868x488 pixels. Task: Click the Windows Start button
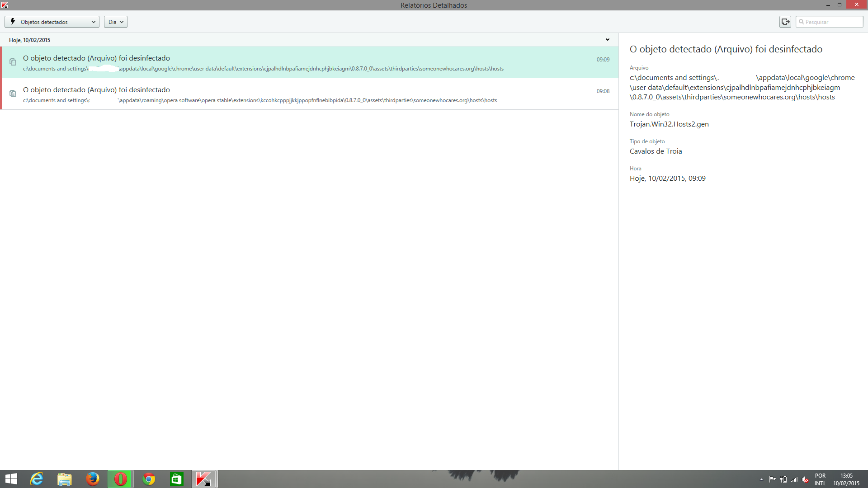pos(11,479)
